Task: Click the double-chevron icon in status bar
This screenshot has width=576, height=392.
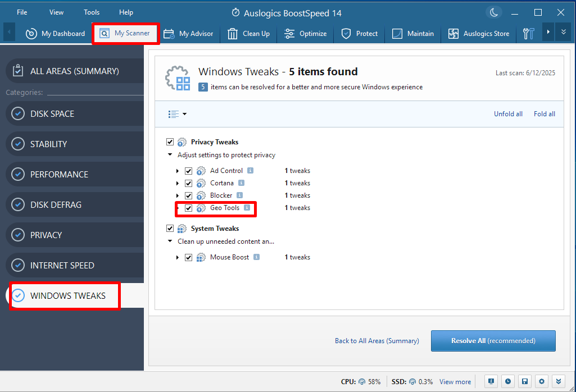Action: (x=559, y=381)
